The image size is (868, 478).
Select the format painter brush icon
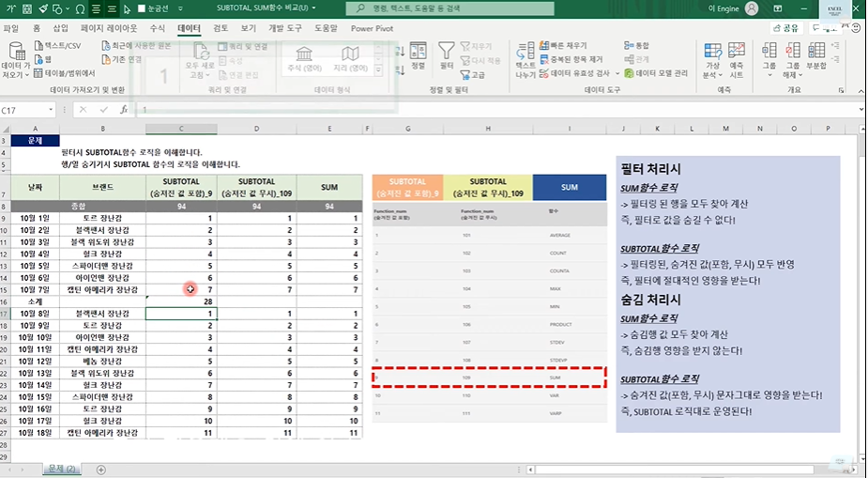pos(42,8)
